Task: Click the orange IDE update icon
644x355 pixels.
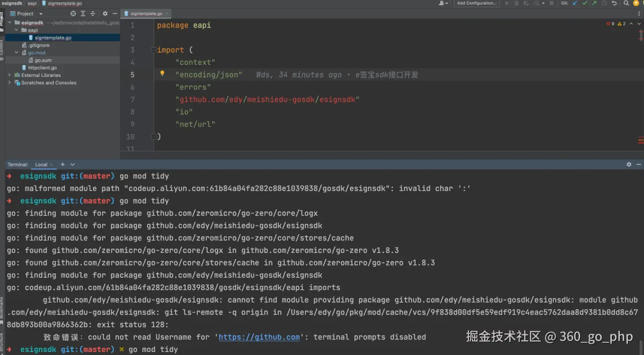Action: 636,3
